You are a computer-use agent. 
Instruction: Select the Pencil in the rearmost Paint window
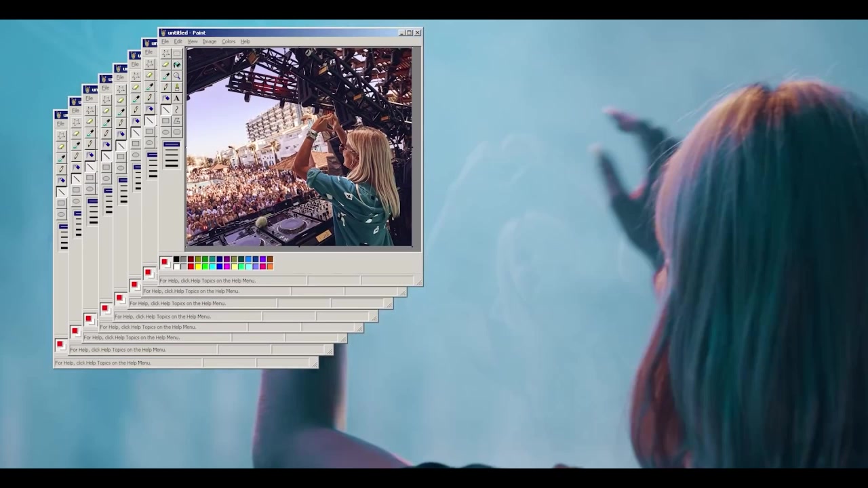61,169
